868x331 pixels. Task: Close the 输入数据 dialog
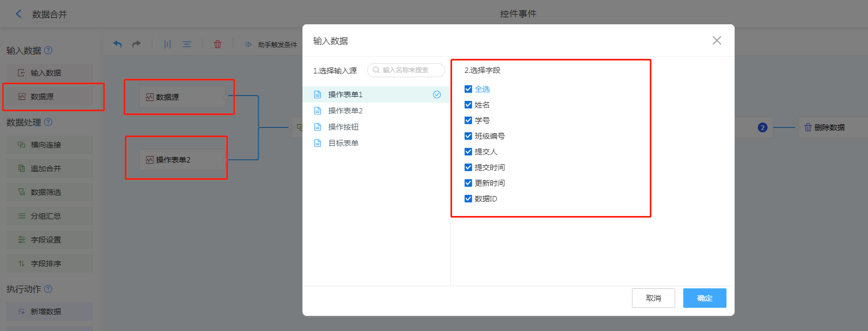tap(717, 40)
